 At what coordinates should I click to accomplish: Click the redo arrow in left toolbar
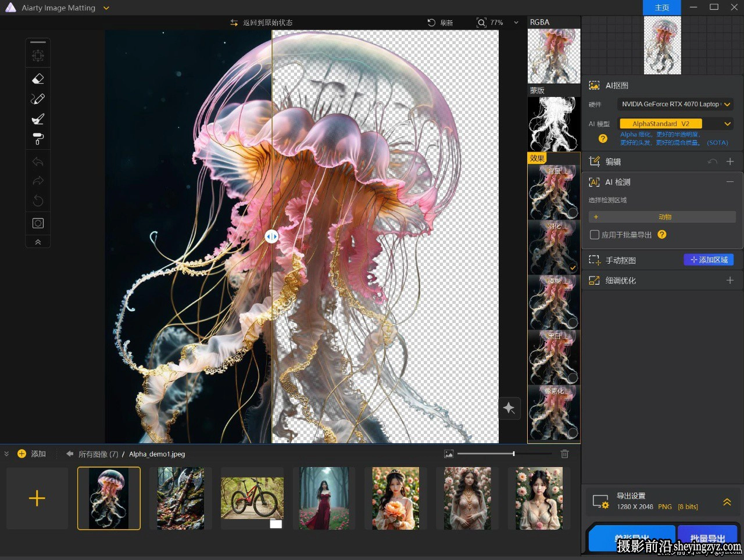38,181
